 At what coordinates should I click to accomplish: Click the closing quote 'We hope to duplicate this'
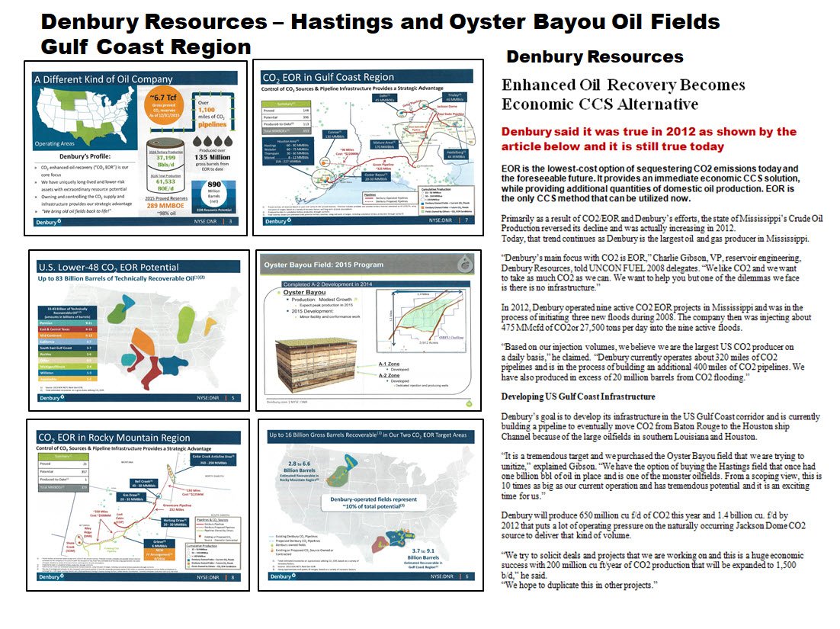coord(579,585)
